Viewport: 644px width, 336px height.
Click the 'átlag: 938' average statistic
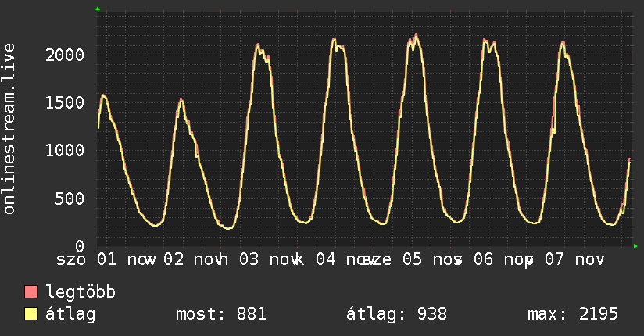[x=396, y=314]
